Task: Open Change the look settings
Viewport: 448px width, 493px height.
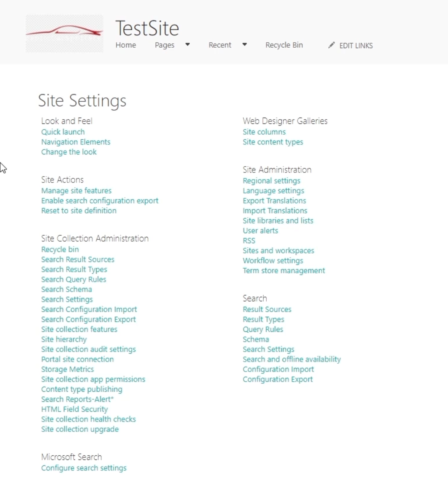Action: coord(69,152)
